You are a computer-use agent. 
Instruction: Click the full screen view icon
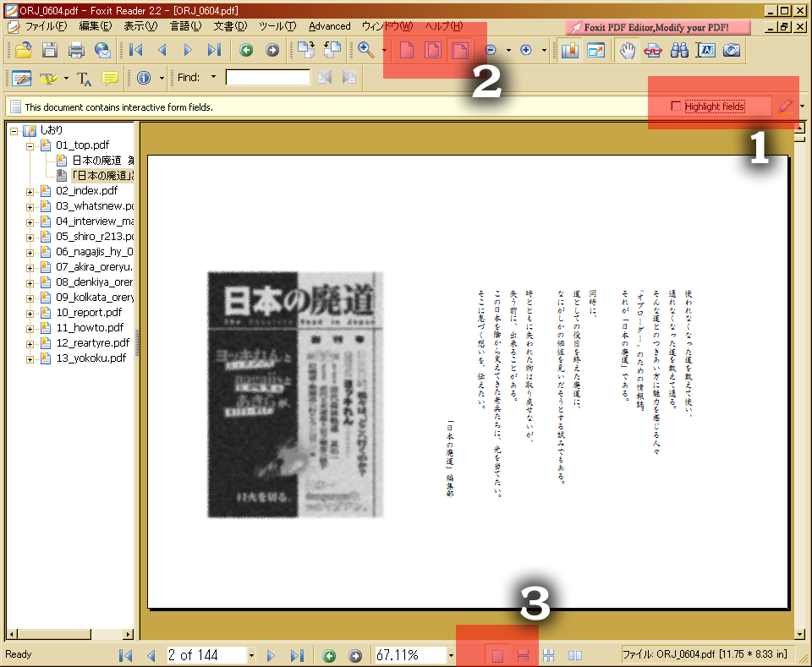(x=596, y=50)
